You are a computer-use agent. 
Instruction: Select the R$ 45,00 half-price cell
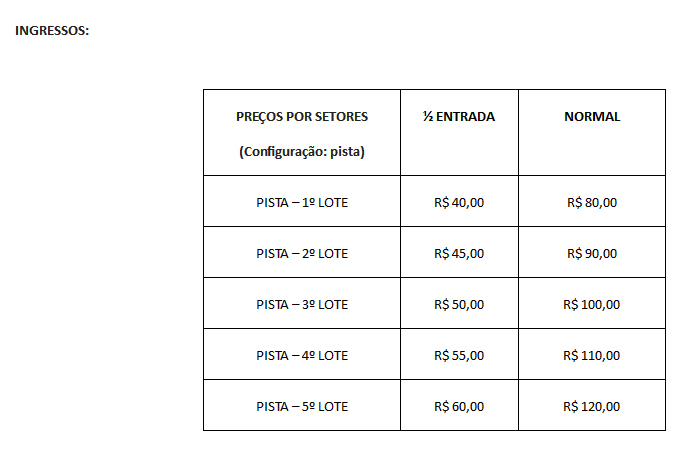point(459,254)
